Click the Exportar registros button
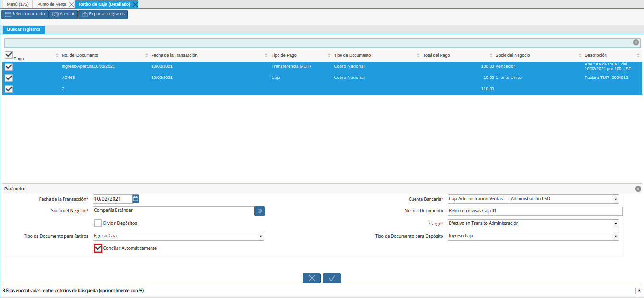 click(103, 14)
